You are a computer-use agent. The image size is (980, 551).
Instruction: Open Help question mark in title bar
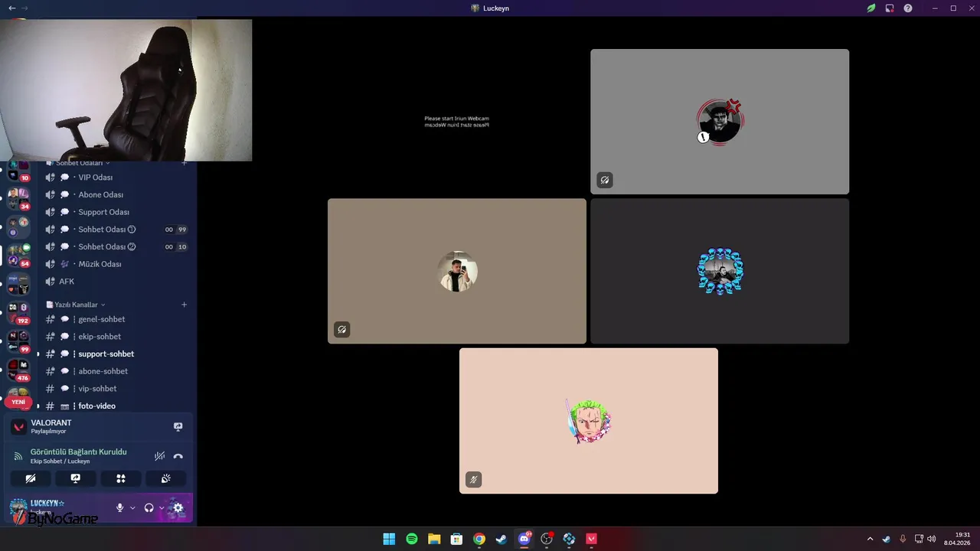[908, 8]
